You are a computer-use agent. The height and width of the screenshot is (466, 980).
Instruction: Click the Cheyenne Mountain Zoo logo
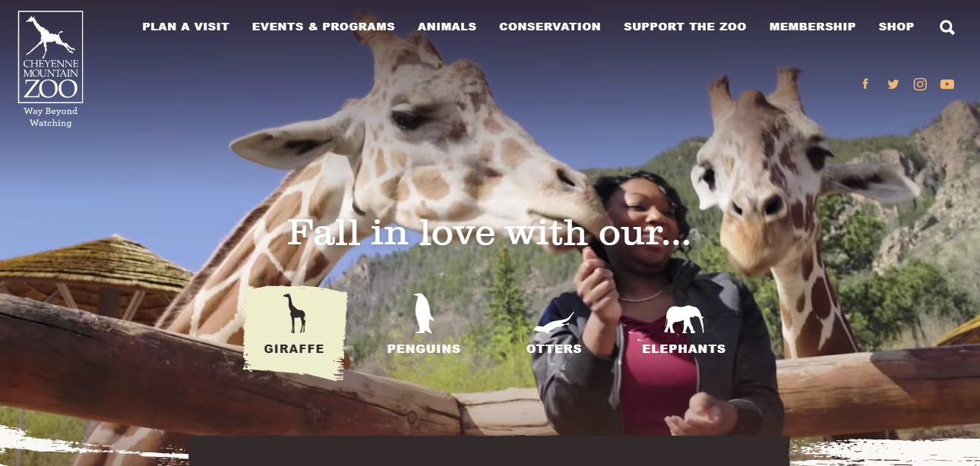[50, 57]
